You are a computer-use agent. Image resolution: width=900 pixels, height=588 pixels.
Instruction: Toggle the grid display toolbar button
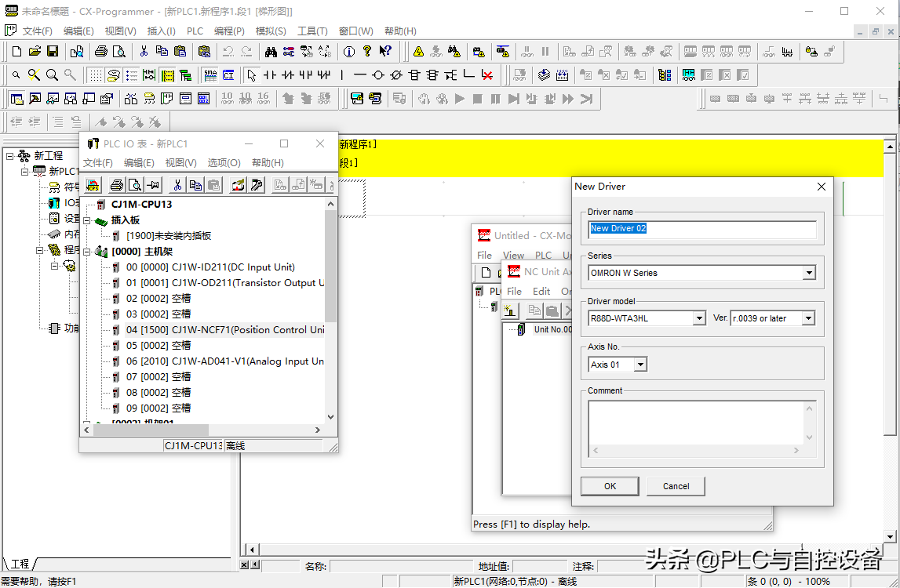click(x=95, y=75)
